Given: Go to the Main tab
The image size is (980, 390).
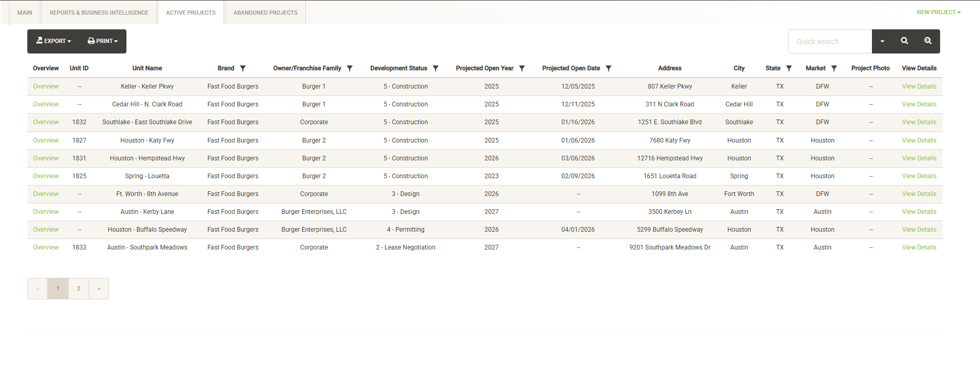Looking at the screenshot, I should [25, 13].
